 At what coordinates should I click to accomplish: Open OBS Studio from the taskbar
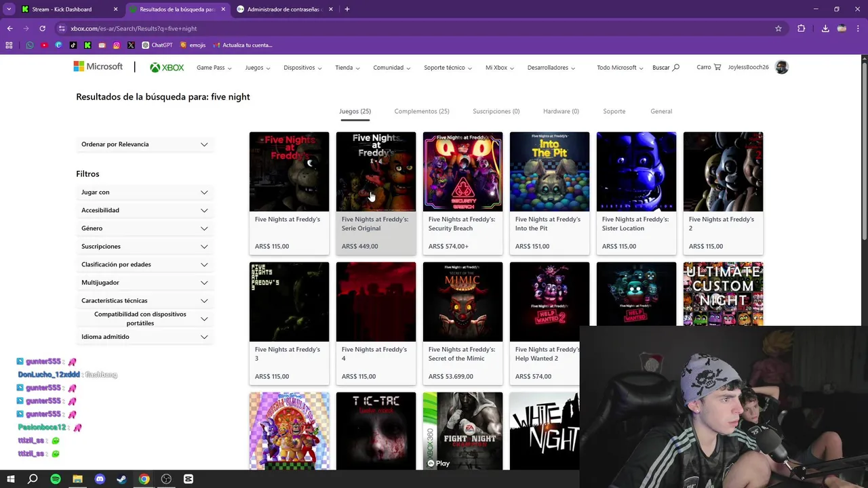click(x=166, y=479)
